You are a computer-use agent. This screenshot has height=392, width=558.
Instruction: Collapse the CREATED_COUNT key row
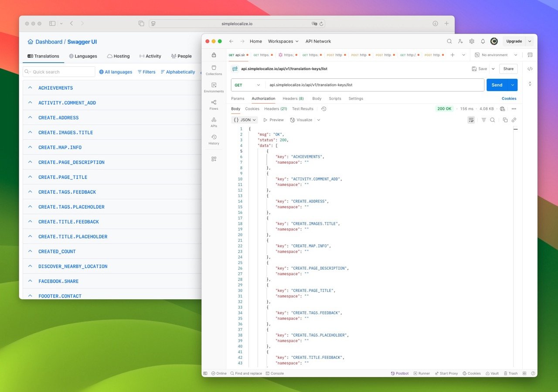click(30, 251)
